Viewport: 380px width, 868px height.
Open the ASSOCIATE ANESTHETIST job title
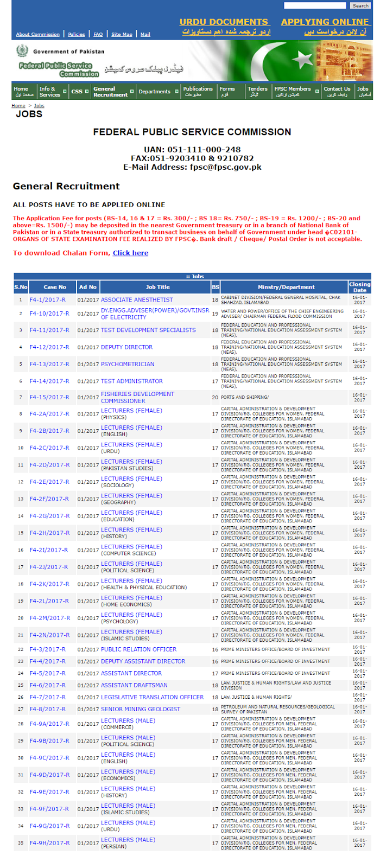click(x=137, y=299)
